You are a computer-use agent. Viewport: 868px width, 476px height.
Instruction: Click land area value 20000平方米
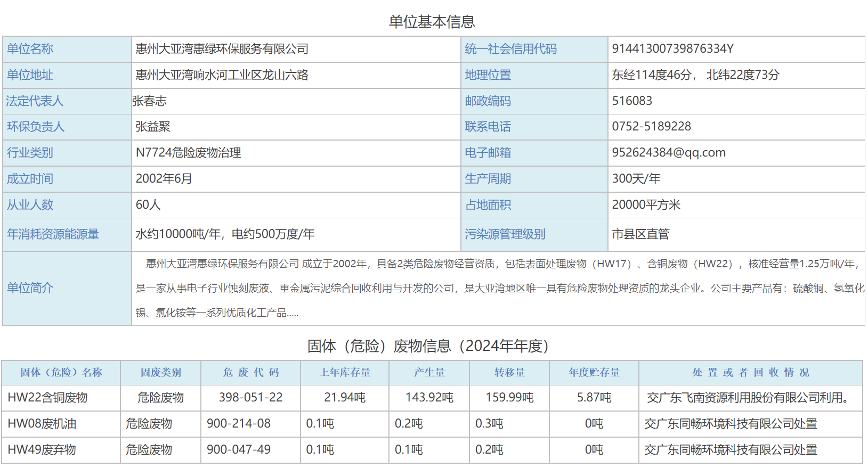point(646,205)
